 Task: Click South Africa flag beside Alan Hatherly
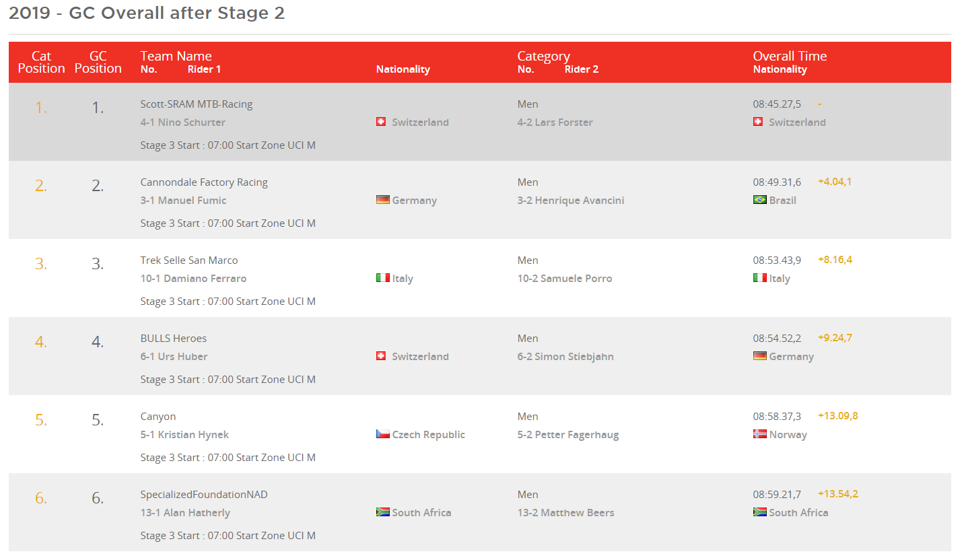click(x=382, y=512)
